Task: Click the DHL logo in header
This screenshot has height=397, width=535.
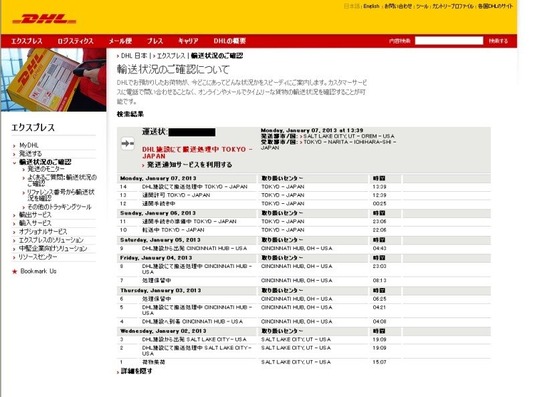Action: (44, 19)
